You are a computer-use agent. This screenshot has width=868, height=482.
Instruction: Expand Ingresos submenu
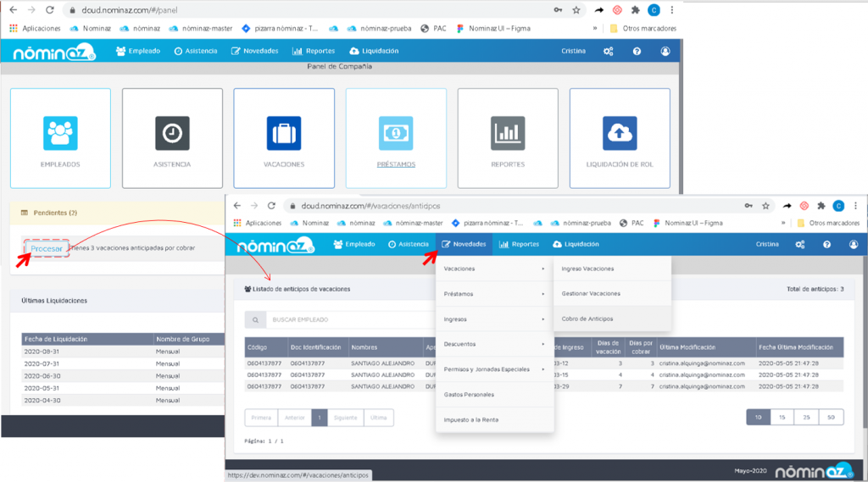point(495,319)
